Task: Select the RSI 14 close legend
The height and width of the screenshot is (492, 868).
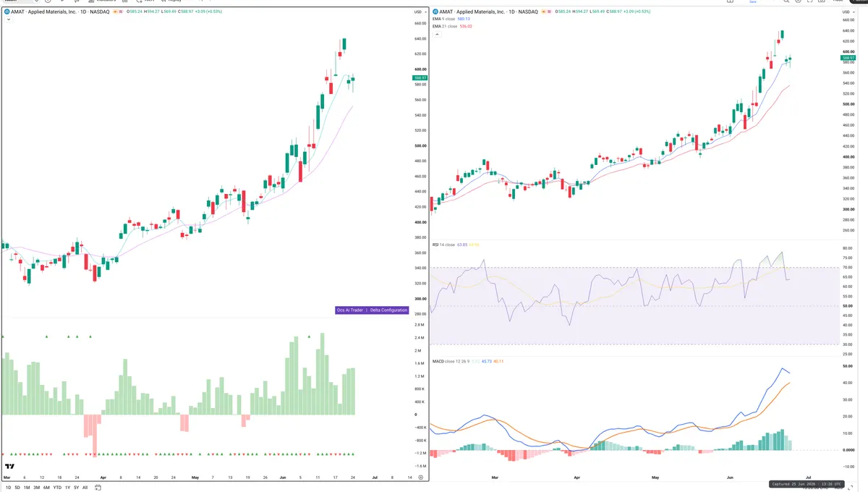Action: tap(444, 245)
